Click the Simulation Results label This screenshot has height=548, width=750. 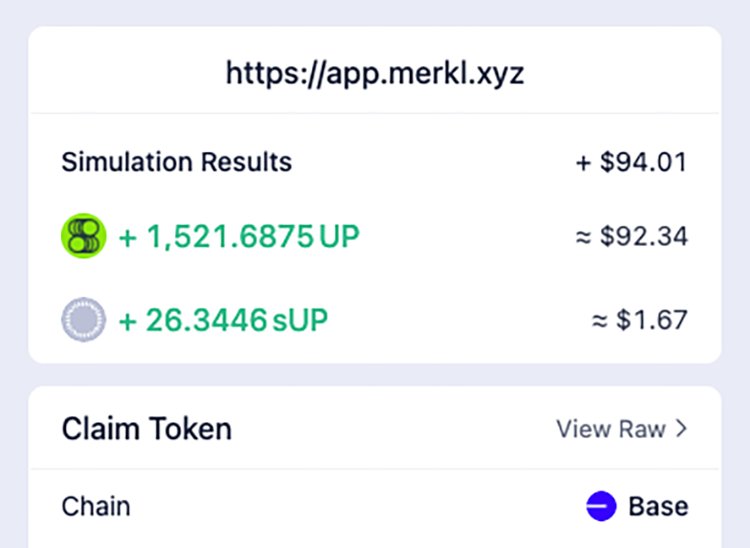(176, 162)
